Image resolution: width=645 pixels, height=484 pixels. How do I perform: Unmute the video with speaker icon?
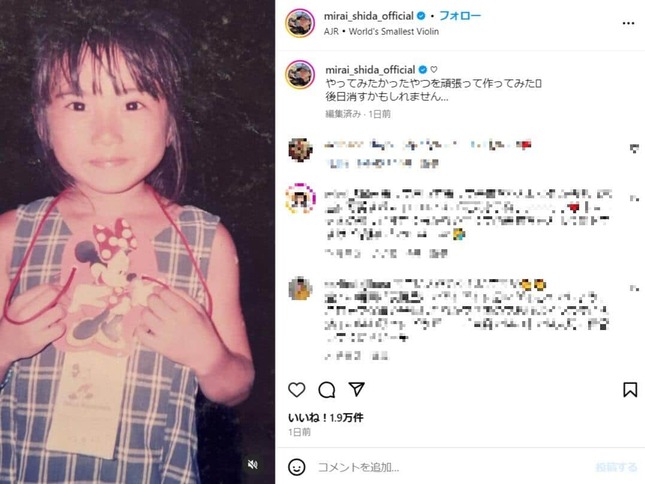[x=253, y=464]
